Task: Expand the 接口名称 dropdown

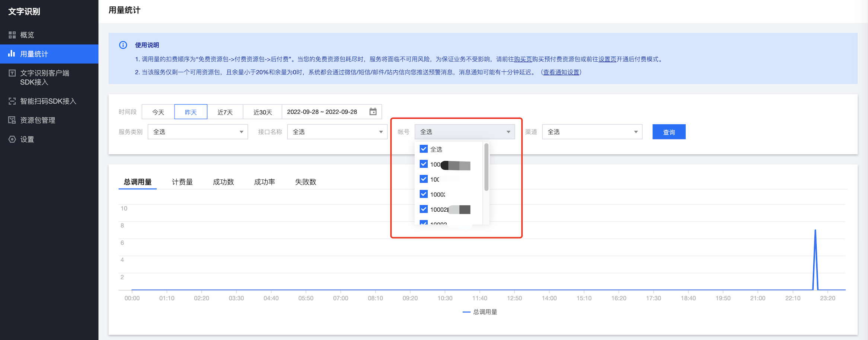Action: [337, 132]
